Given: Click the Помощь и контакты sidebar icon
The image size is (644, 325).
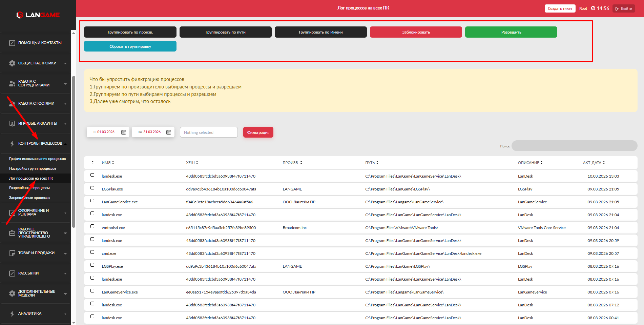Looking at the screenshot, I should pos(12,43).
